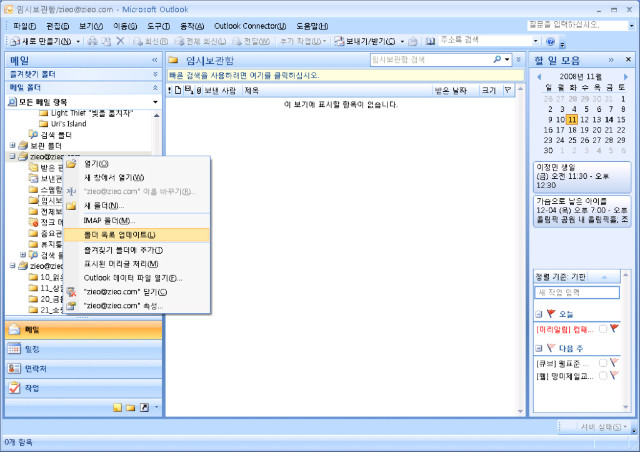Click the red flag next to [미리알림] task
The width and height of the screenshot is (640, 452).
pos(614,329)
